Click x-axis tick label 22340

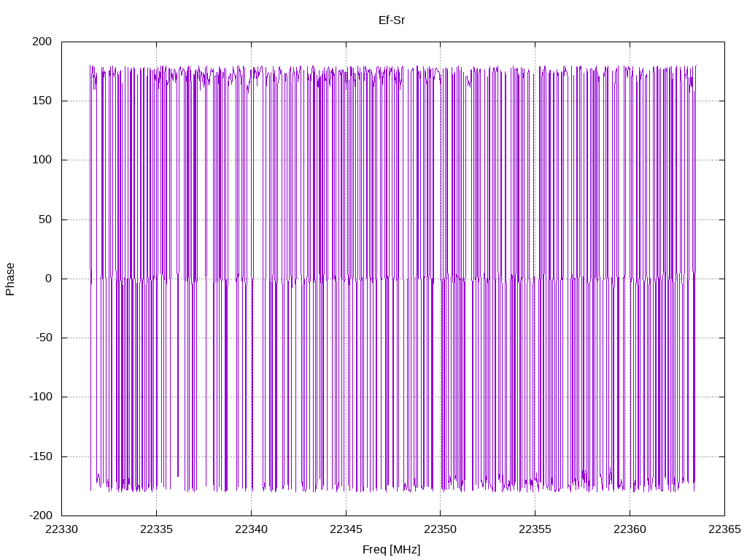[x=251, y=529]
